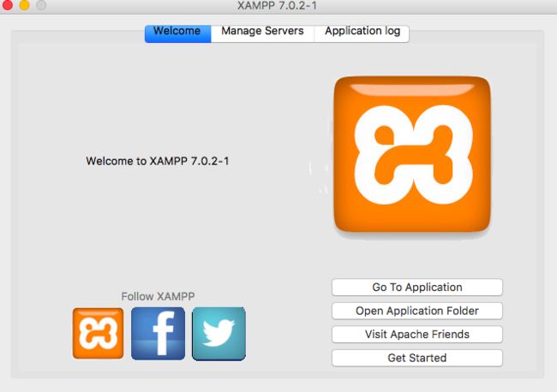
Task: Open the Application log tab
Action: [362, 33]
